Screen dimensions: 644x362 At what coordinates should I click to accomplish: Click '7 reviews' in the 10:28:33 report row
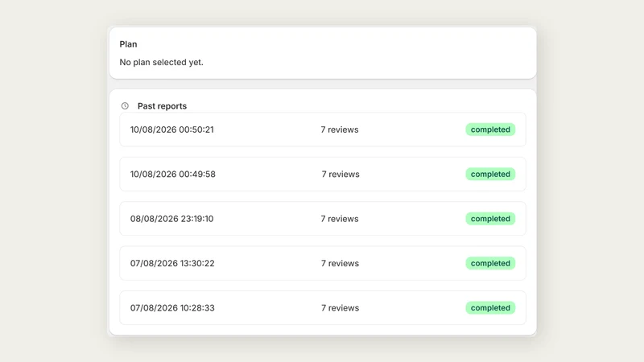(340, 308)
